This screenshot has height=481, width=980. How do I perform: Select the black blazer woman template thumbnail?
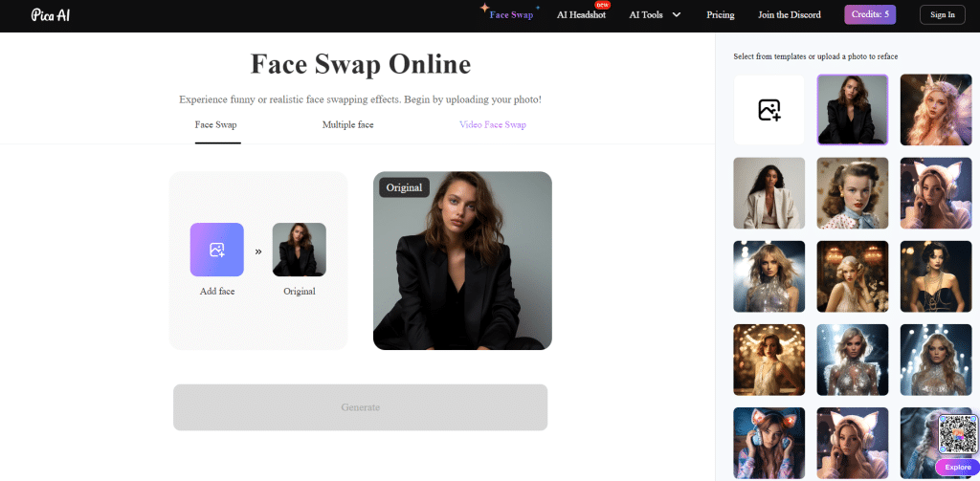pyautogui.click(x=852, y=110)
